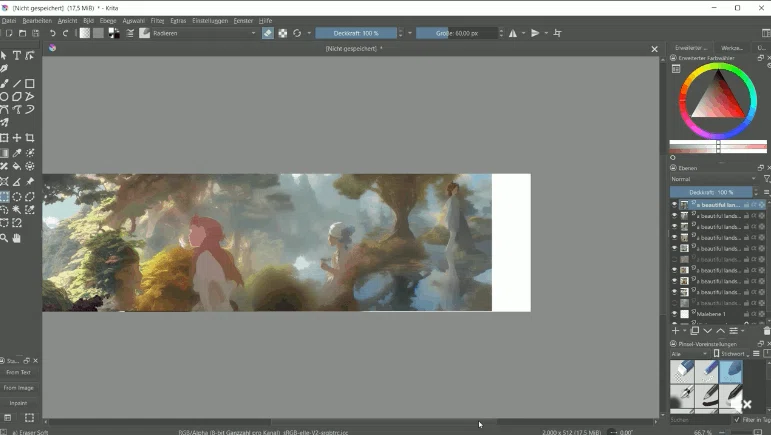
Task: Open the Radieren blending mode dropdown
Action: tap(205, 33)
